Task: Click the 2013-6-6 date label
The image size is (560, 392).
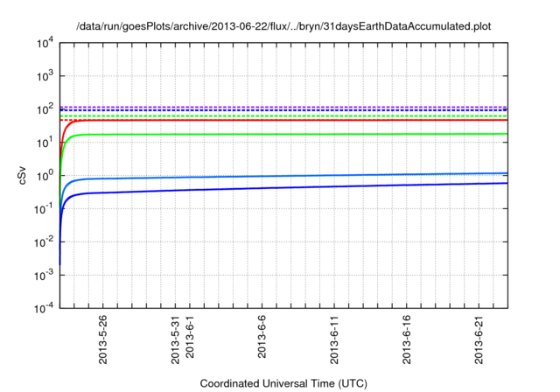Action: (262, 337)
